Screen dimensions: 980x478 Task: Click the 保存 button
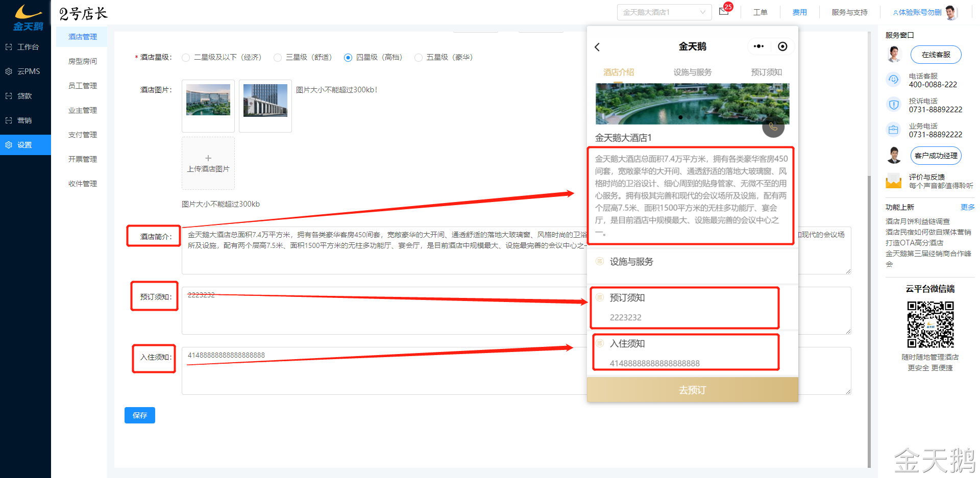[140, 415]
